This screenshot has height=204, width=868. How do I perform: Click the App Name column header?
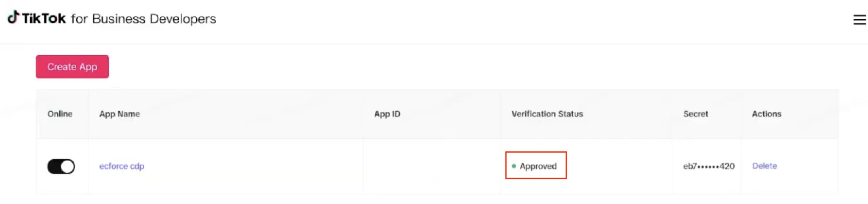tap(119, 114)
